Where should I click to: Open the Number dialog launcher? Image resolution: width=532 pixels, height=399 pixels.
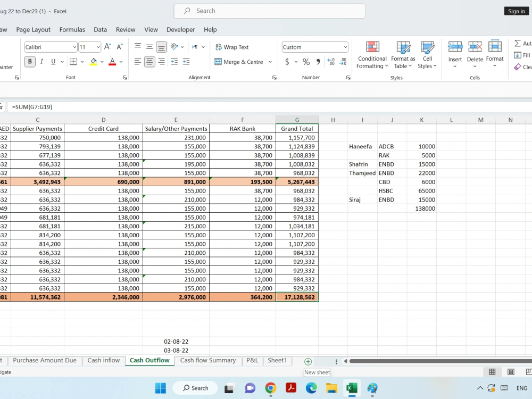pos(348,78)
